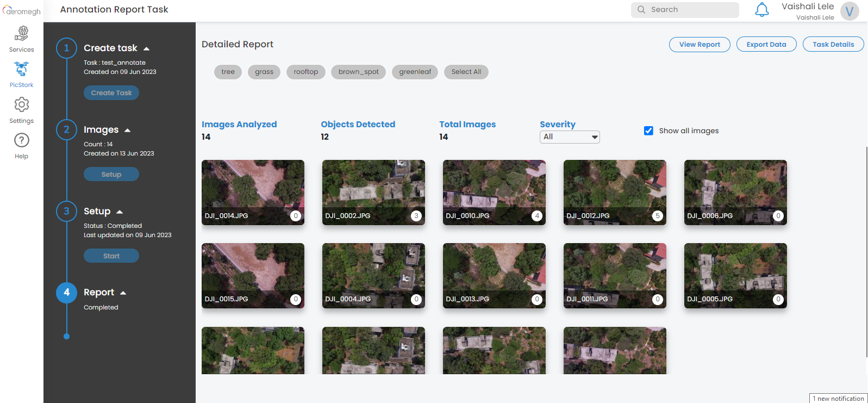Toggle the brown_spot label filter

[x=358, y=72]
